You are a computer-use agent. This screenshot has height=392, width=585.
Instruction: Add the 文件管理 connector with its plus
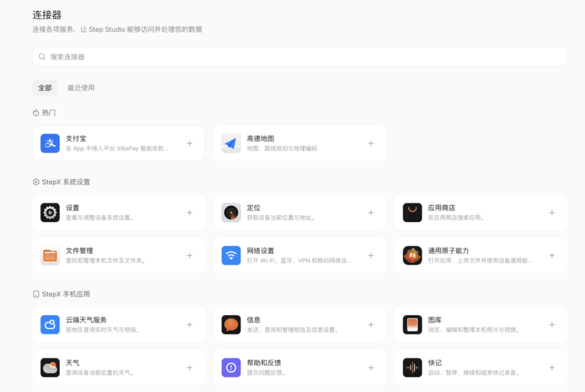pyautogui.click(x=190, y=256)
